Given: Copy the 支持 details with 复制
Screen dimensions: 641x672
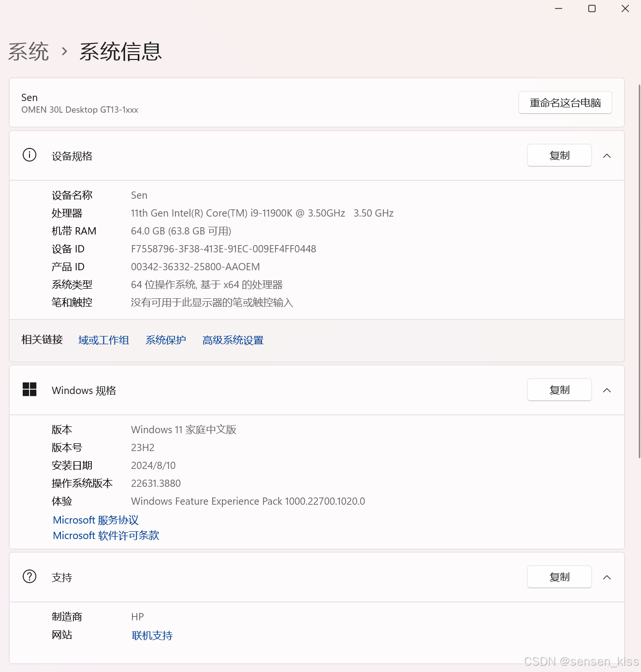Looking at the screenshot, I should [x=559, y=577].
